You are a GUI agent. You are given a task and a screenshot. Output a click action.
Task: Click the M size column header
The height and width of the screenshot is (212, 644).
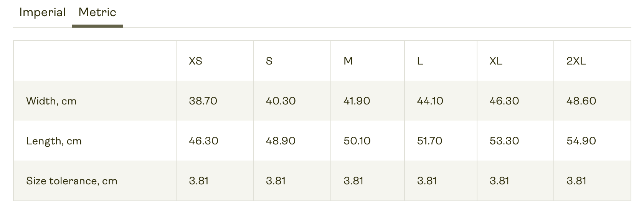(x=348, y=61)
